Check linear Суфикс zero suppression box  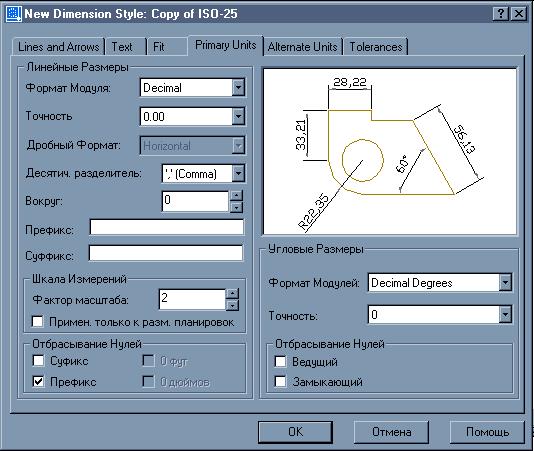38,361
